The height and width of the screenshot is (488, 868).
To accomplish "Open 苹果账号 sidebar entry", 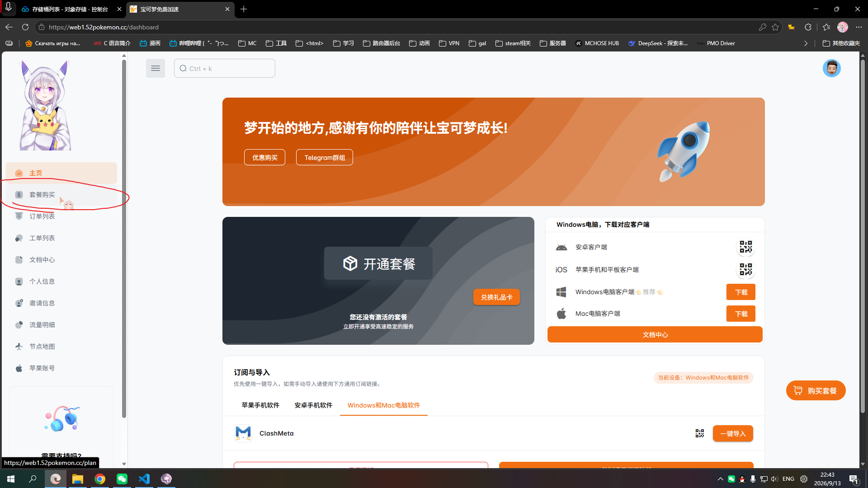I will [61, 368].
